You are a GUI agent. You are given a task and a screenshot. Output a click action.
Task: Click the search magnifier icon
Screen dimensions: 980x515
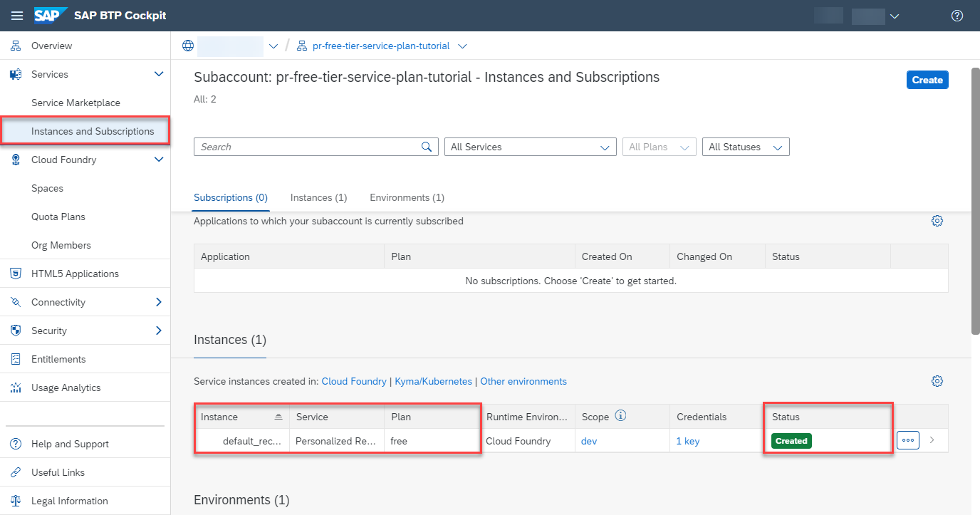[x=427, y=147]
